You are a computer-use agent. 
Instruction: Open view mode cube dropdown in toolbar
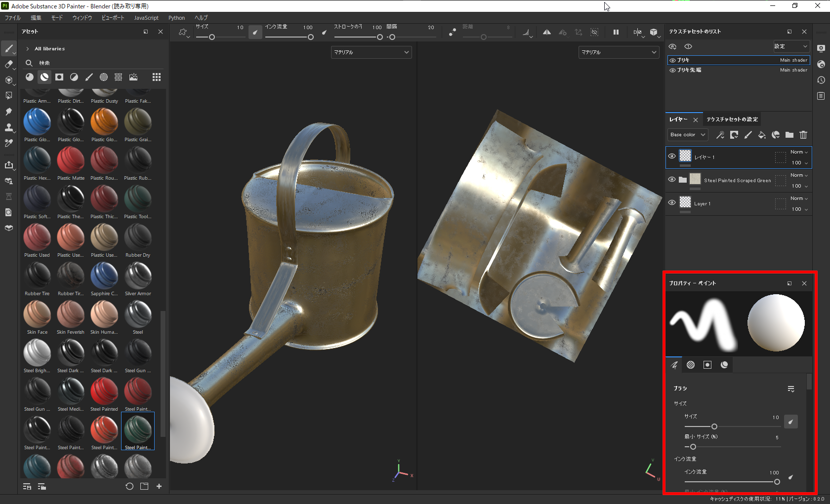[655, 33]
